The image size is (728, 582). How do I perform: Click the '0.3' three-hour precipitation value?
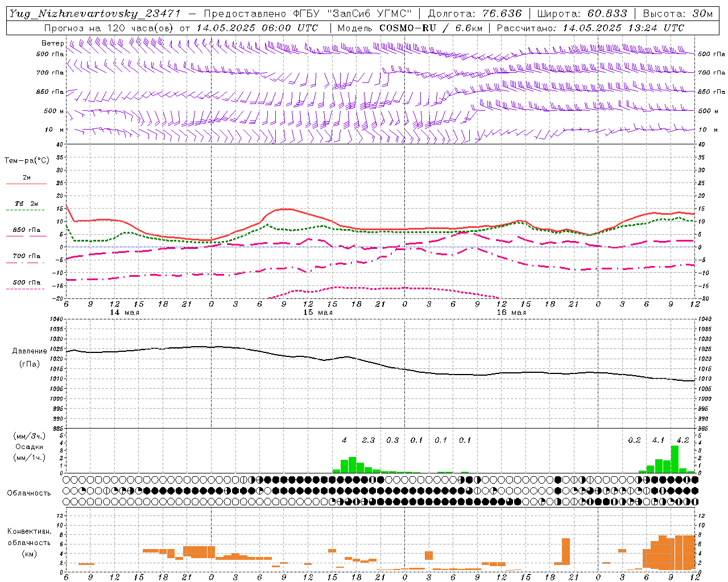(392, 440)
